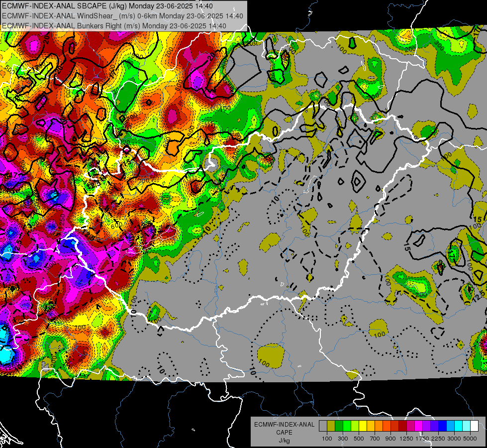
Task: Click the olive legend swatch
Action: [331, 426]
